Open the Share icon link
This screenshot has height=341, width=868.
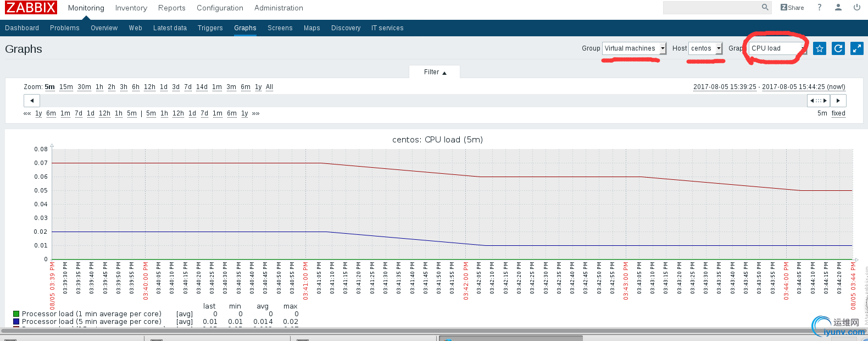[792, 8]
